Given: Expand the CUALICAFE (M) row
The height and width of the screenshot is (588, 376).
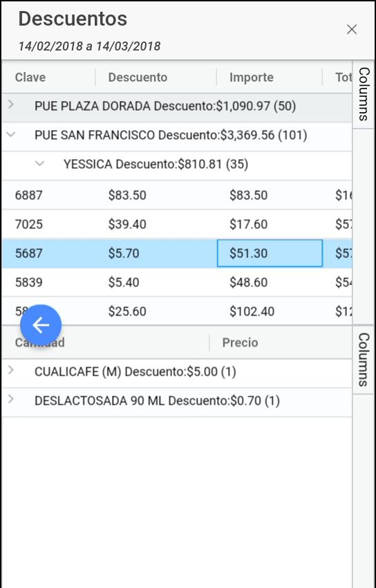Looking at the screenshot, I should tap(11, 371).
